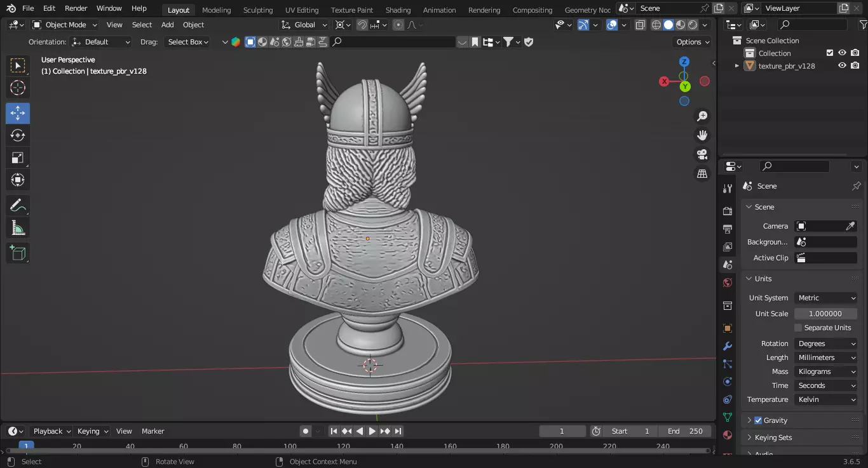This screenshot has width=868, height=468.
Task: Toggle snapping magnet button
Action: pos(362,25)
